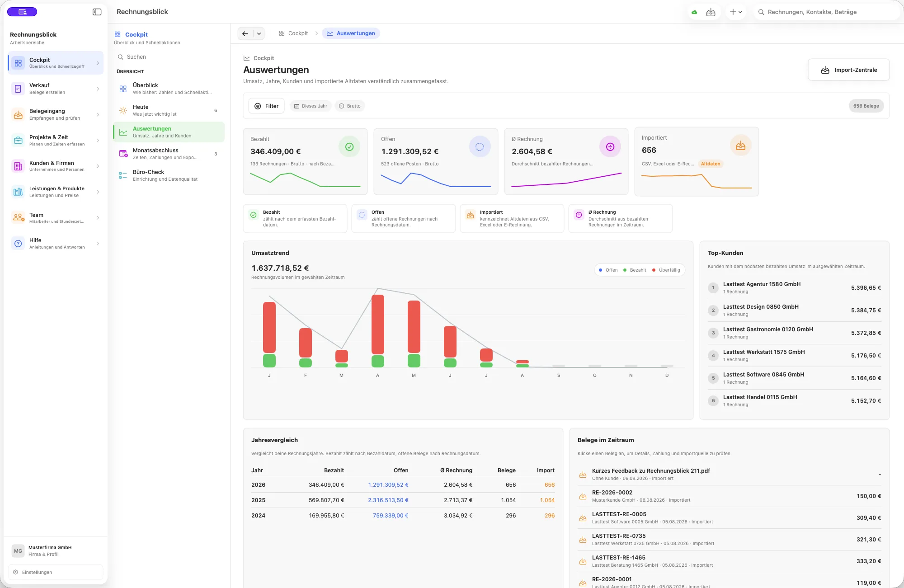Click the Importiert orange tray card icon

click(x=740, y=146)
